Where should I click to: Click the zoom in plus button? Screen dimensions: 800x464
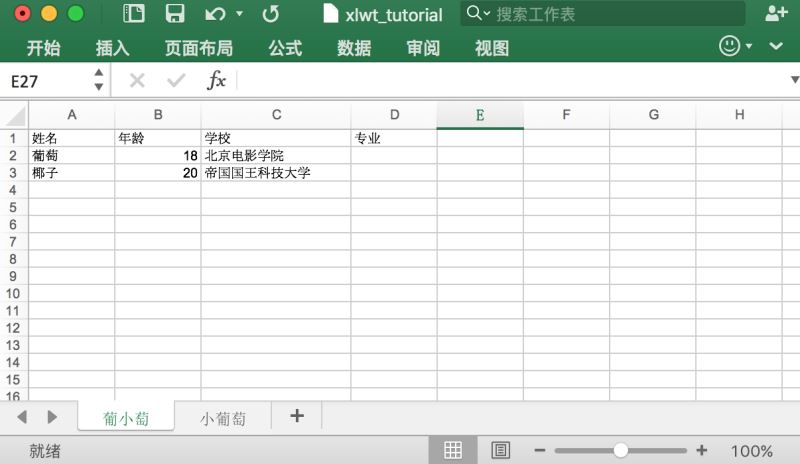[702, 450]
